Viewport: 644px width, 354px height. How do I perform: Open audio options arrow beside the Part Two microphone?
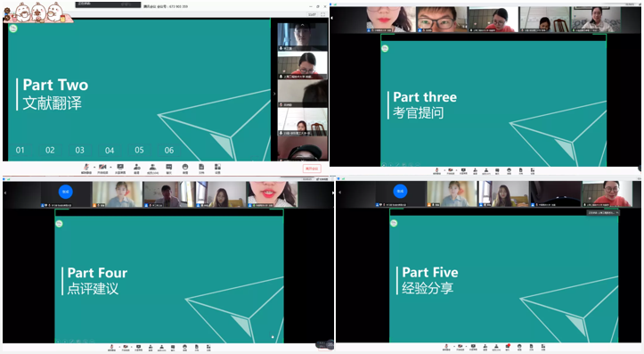pos(94,167)
